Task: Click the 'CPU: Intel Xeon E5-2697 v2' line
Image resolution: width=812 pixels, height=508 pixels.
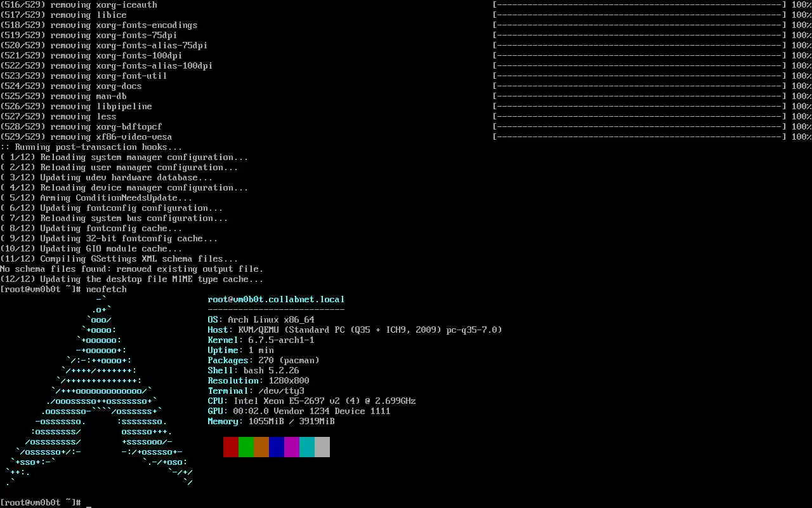Action: [x=312, y=401]
